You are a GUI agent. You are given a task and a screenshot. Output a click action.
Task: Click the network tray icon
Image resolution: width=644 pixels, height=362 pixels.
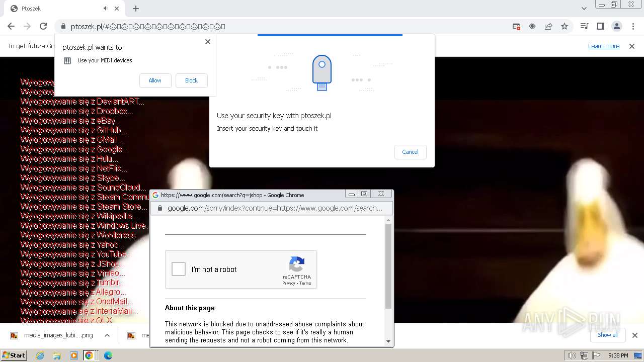584,355
